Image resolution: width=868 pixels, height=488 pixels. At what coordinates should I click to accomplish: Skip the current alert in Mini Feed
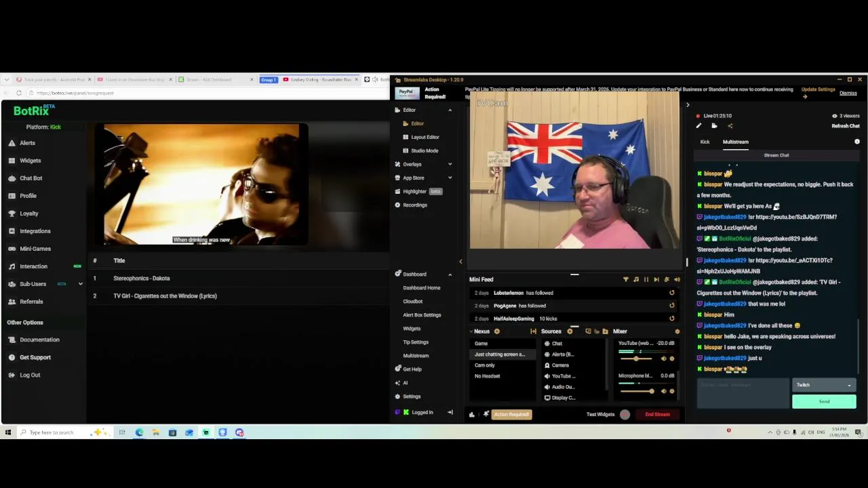(x=656, y=279)
